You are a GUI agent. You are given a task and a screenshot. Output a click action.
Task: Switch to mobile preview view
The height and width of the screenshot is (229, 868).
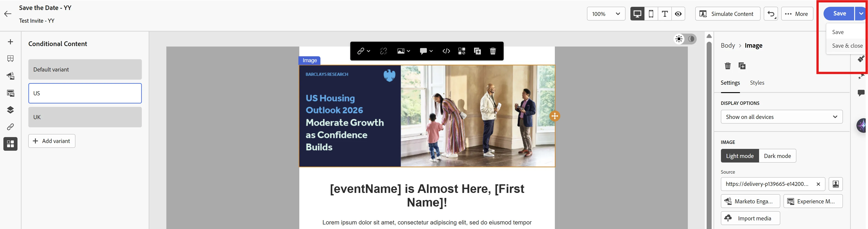tap(651, 14)
